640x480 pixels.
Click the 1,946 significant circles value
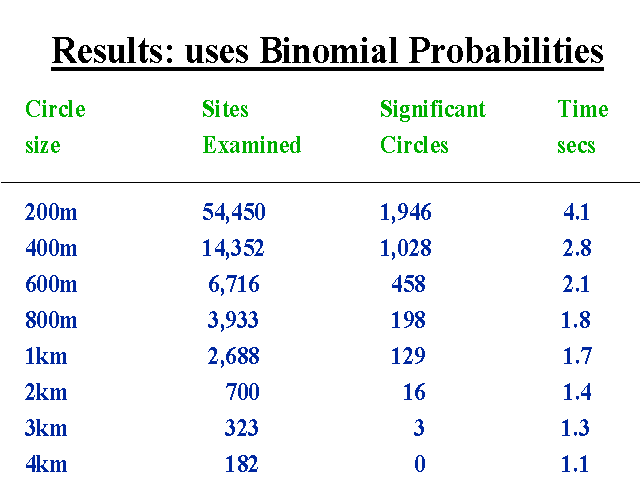(405, 212)
